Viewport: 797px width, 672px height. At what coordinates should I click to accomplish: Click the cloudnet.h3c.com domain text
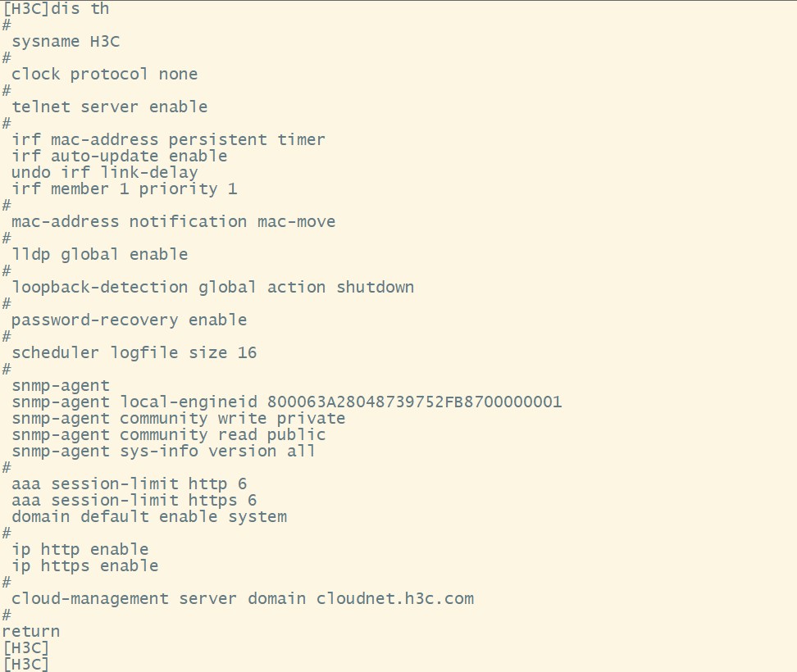point(395,598)
